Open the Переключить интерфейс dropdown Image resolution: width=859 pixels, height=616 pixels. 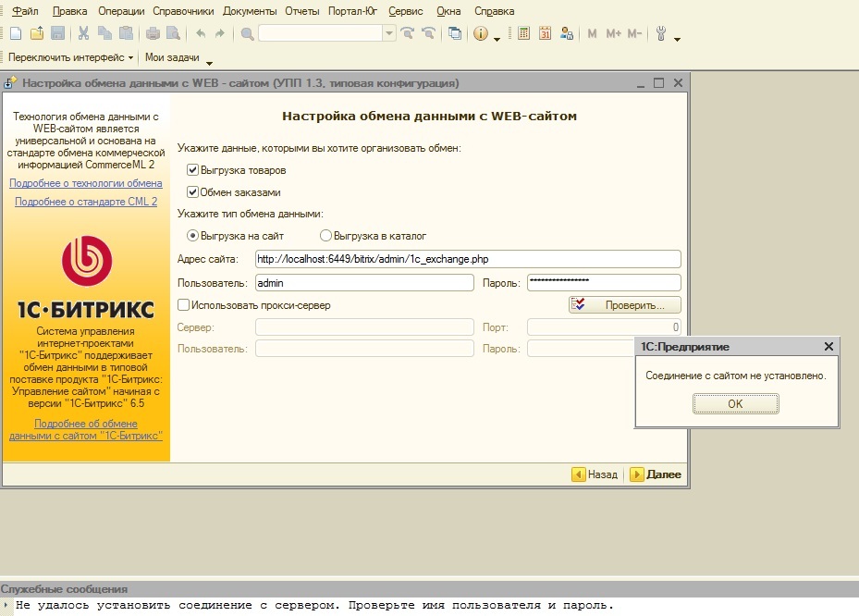[70, 57]
